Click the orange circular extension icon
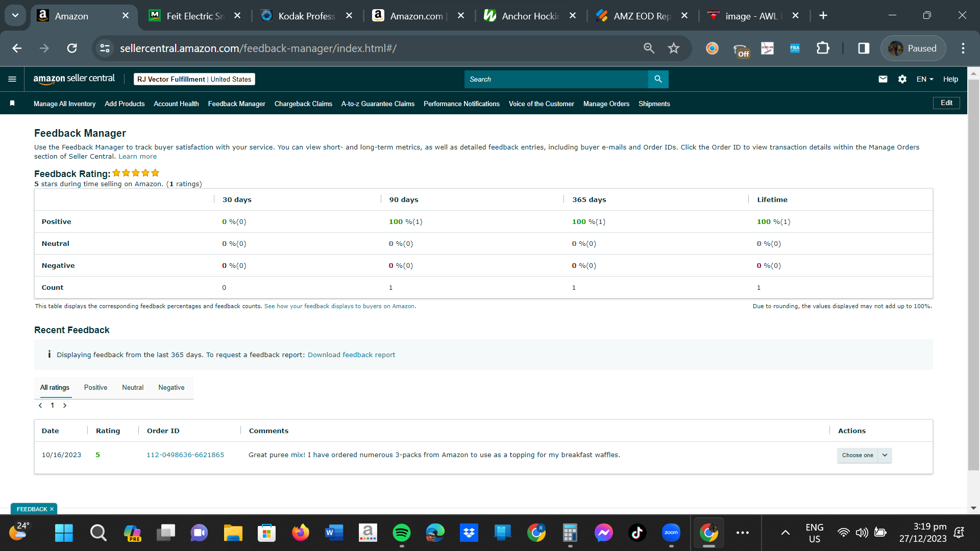This screenshot has height=551, width=980. coord(712,48)
